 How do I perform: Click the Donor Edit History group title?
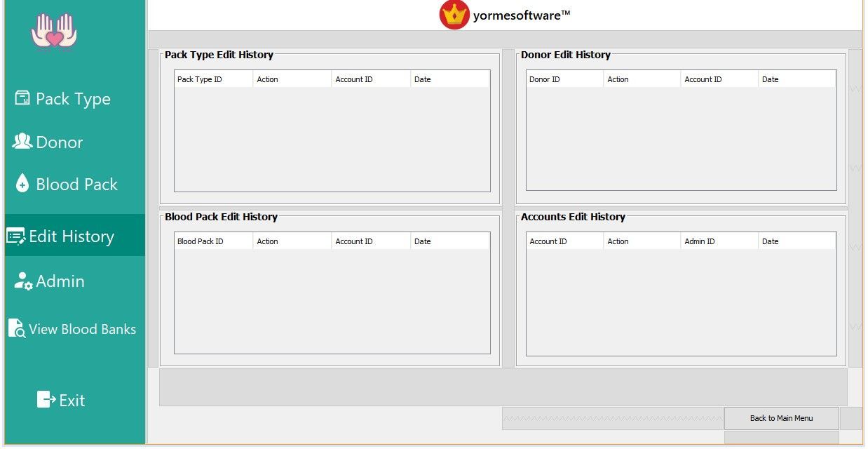coord(566,55)
